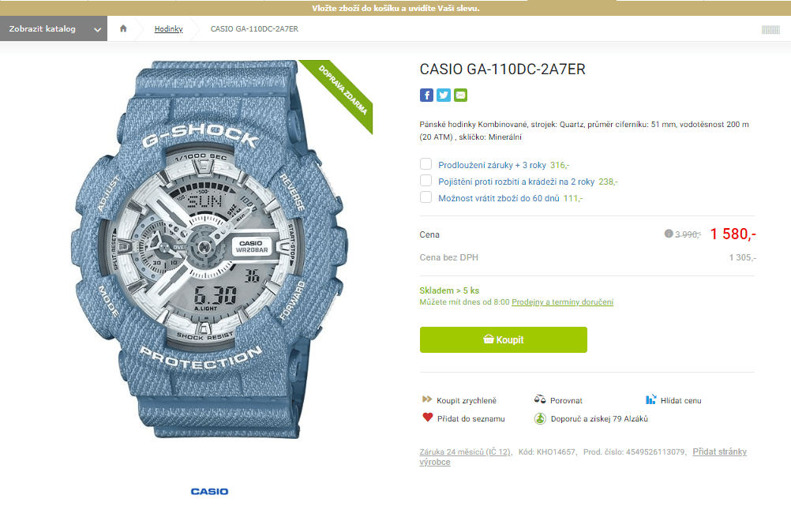
Task: Check Pojištění proti rozbití a krádeži option
Action: (x=425, y=181)
